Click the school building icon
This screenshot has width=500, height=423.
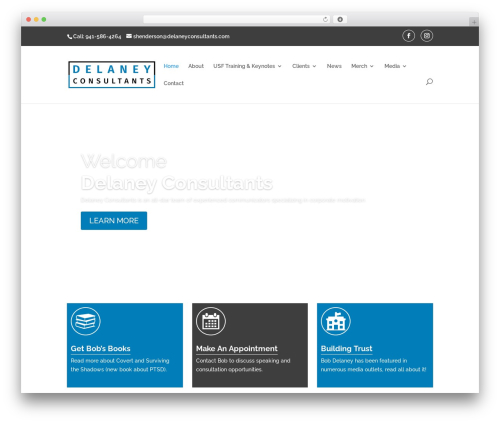[336, 321]
